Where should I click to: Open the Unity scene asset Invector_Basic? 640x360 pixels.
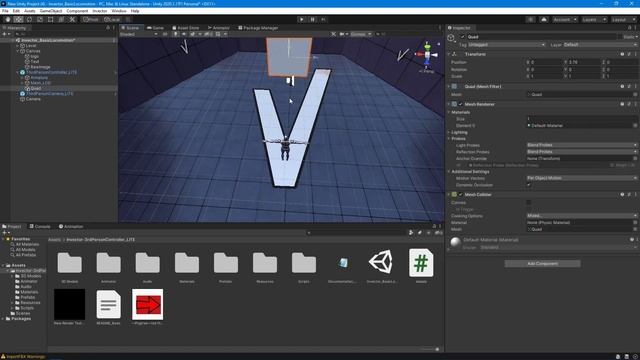381,262
